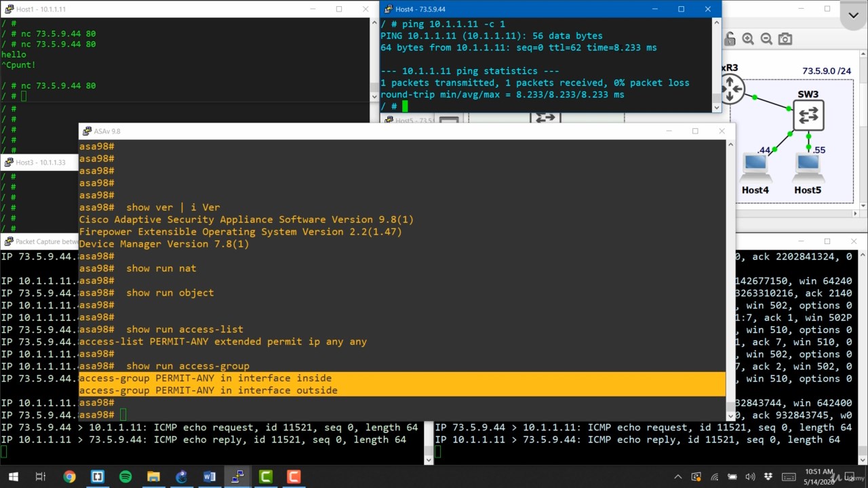Click the left packet capture scrollbar down arrow

(x=428, y=460)
